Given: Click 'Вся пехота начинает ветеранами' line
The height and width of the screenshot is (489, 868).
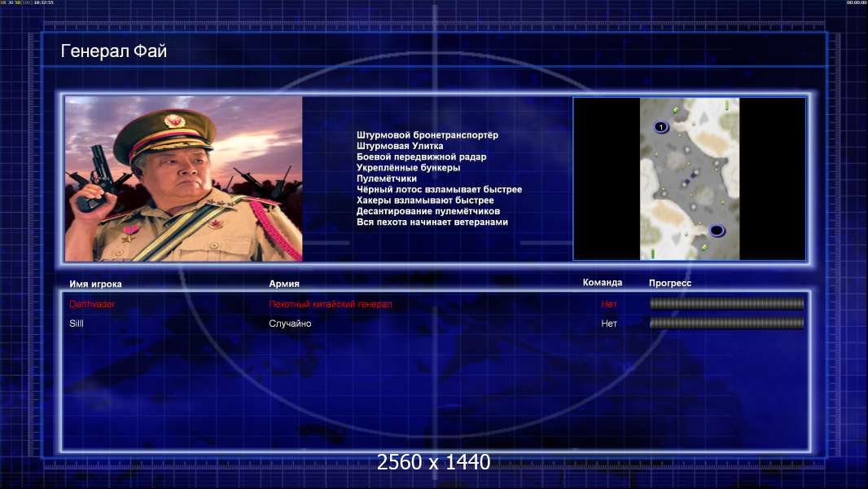Looking at the screenshot, I should click(432, 222).
